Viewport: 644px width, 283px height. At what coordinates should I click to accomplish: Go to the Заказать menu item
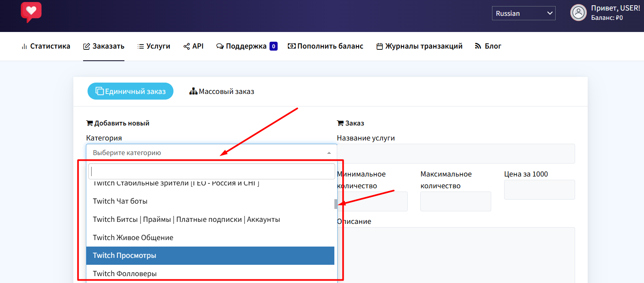[104, 46]
